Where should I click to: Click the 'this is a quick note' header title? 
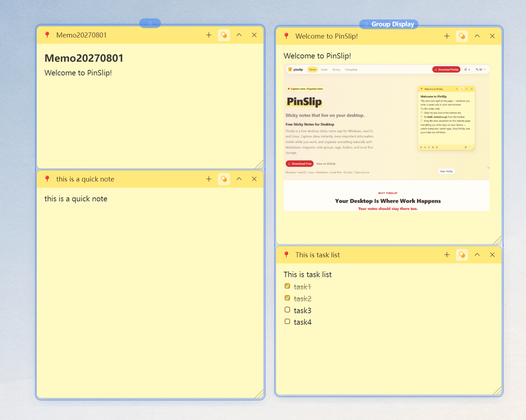pos(85,179)
